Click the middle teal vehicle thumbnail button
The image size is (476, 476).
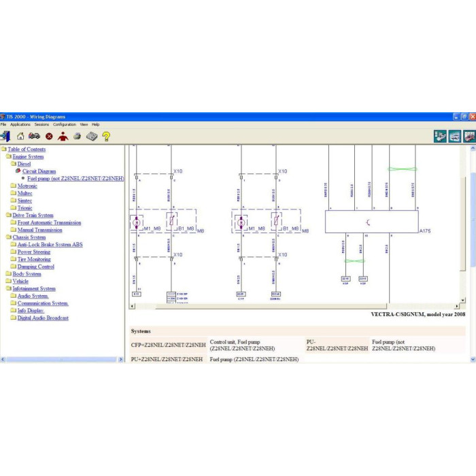click(x=454, y=136)
